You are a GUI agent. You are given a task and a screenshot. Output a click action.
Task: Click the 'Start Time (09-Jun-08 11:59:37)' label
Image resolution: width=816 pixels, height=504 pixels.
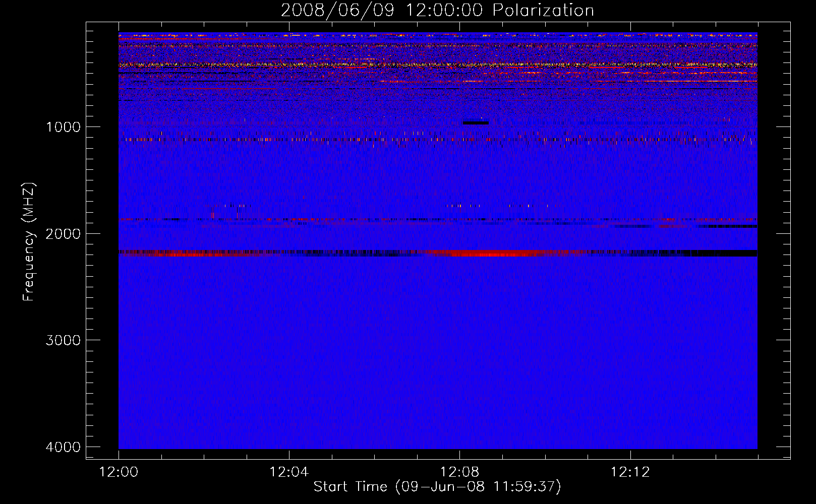pyautogui.click(x=437, y=486)
